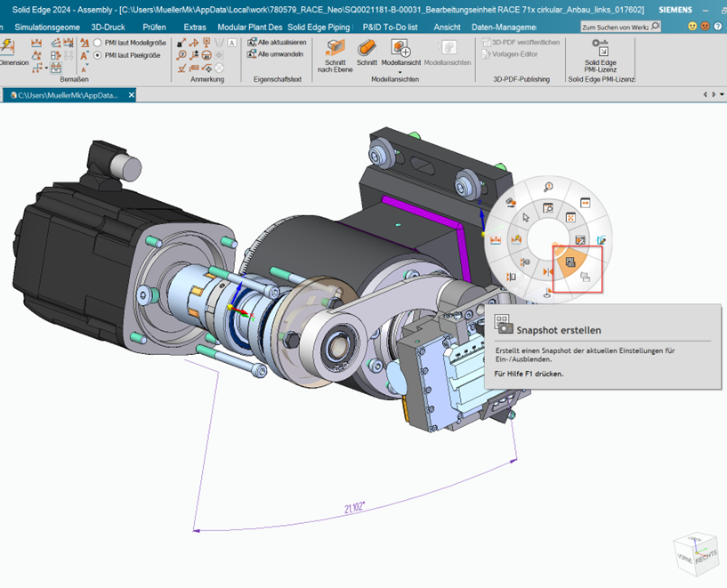The height and width of the screenshot is (588, 727).
Task: Click the frowning face feedback icon
Action: 705,27
